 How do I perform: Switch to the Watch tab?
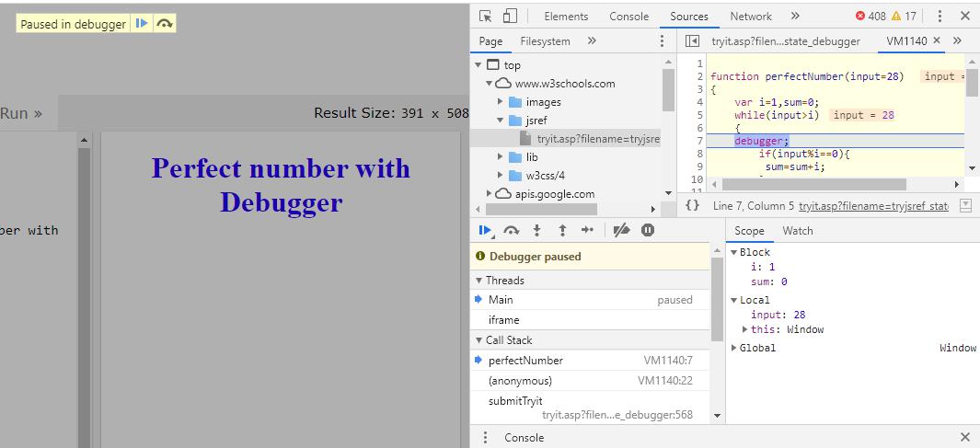(x=798, y=231)
